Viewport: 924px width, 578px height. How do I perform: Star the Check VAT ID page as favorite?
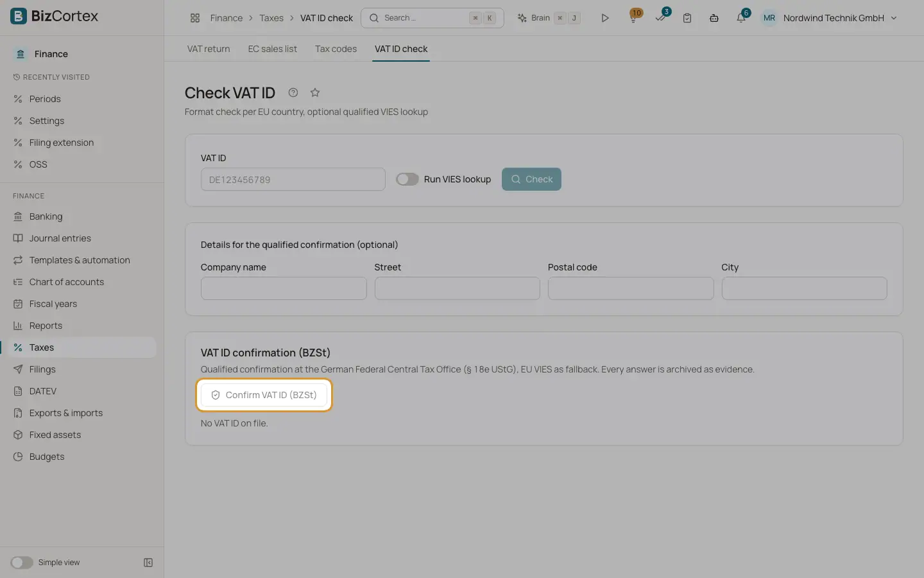point(315,92)
